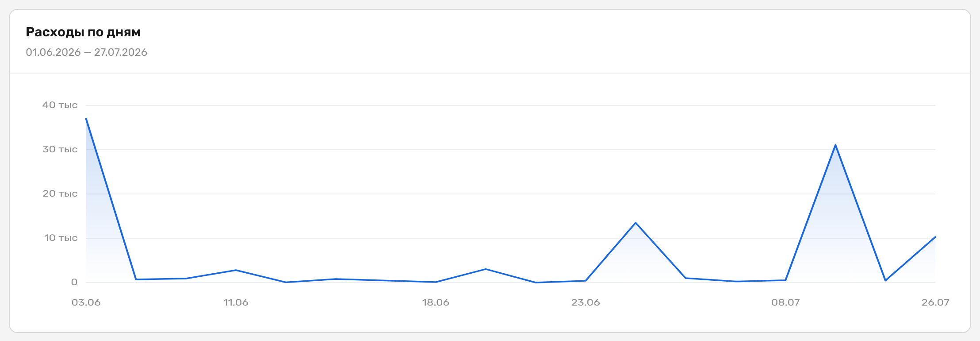Click the 23.06 x-axis label
This screenshot has width=980, height=341.
click(x=586, y=302)
